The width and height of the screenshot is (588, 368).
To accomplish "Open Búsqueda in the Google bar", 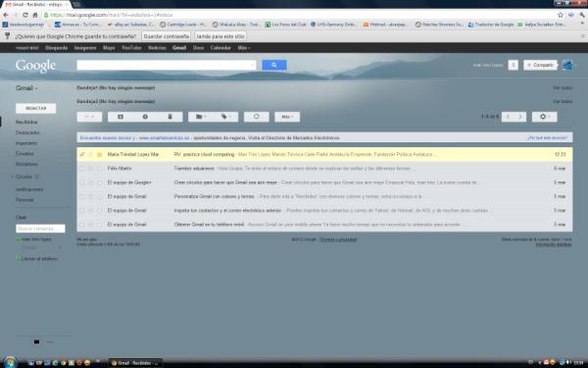I will (x=56, y=48).
